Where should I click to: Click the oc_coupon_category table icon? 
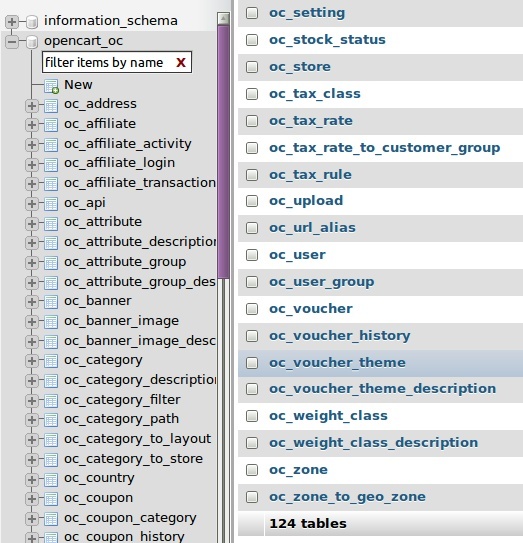click(x=51, y=519)
